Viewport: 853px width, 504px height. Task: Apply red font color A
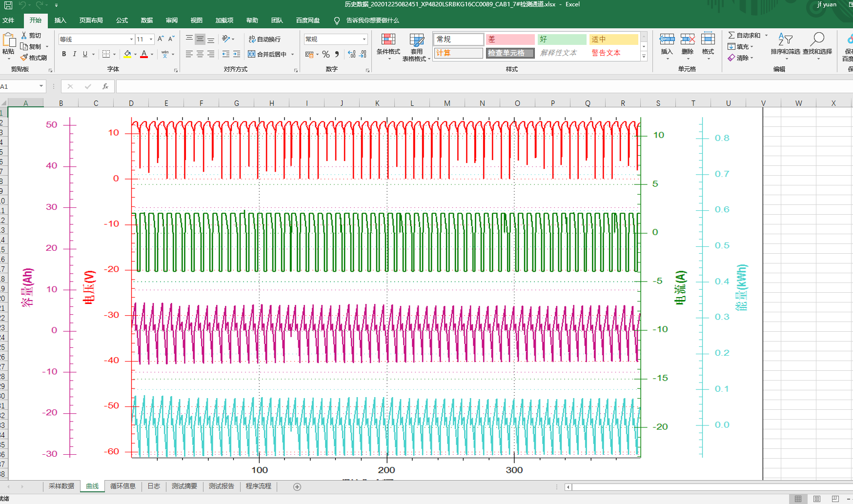[144, 54]
